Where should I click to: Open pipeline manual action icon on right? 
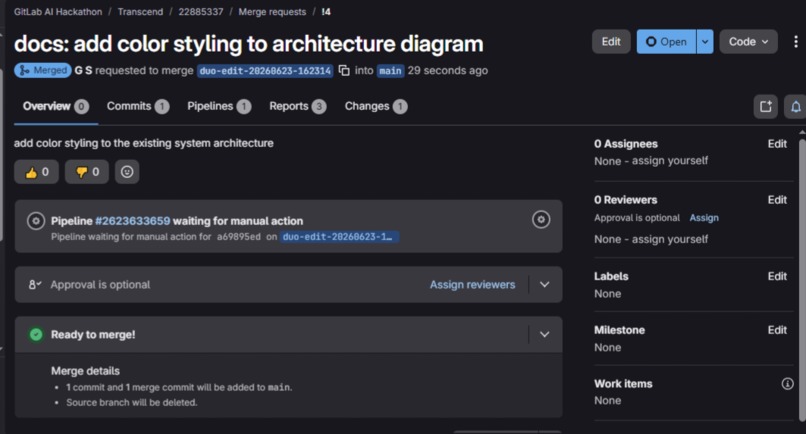click(541, 220)
